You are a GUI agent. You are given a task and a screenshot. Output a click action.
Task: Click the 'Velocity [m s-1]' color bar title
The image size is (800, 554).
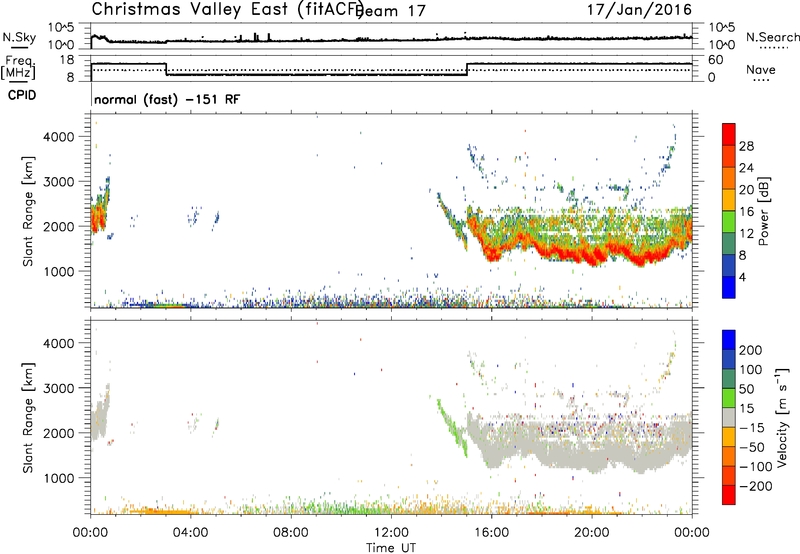click(x=782, y=417)
